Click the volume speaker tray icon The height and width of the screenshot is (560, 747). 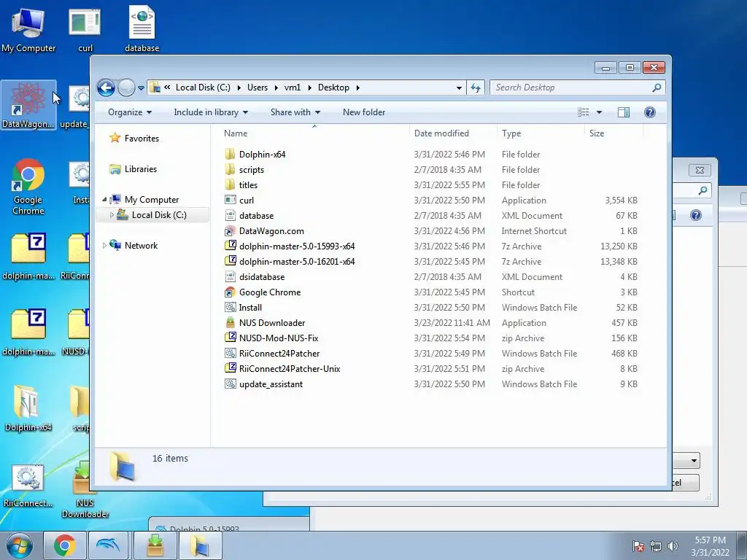pos(673,546)
